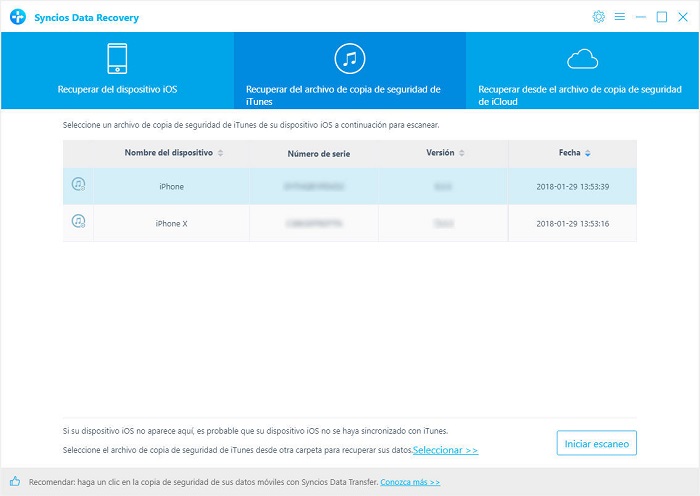Click iTunes backup icon in iPhone X row
The width and height of the screenshot is (700, 496).
click(79, 221)
